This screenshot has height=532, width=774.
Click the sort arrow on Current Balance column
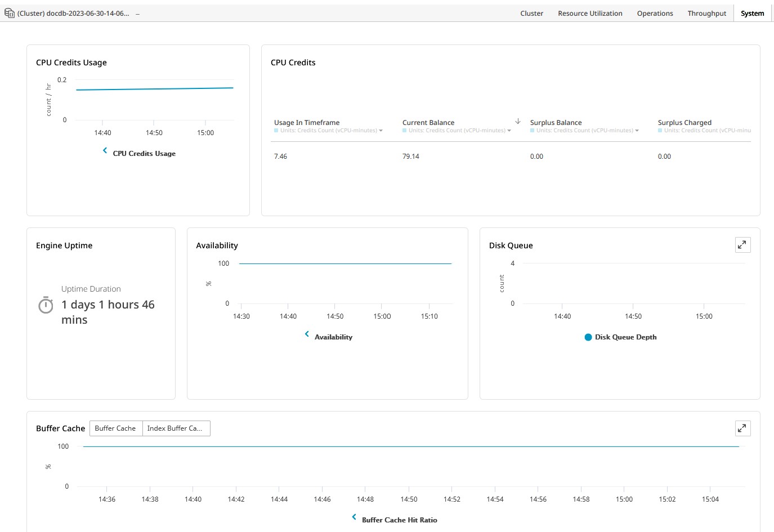(x=518, y=122)
